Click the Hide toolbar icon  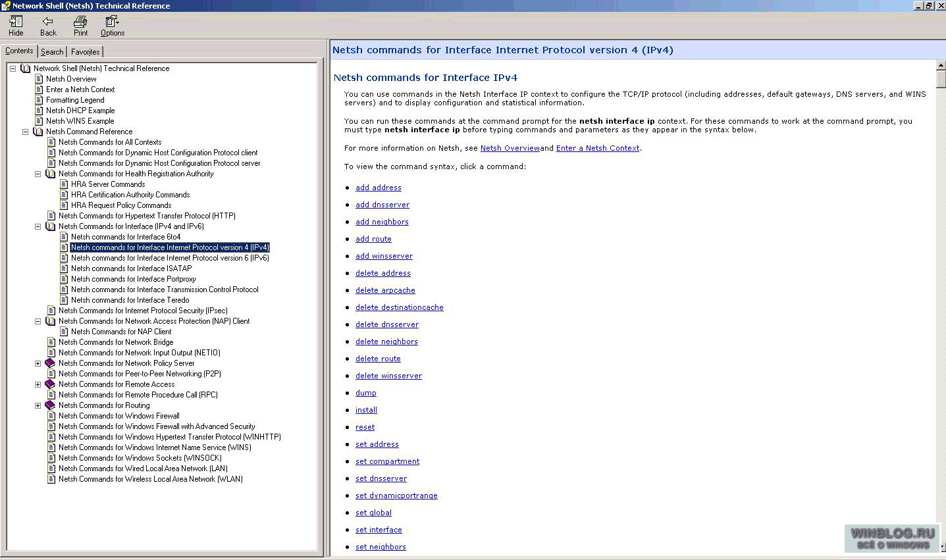(16, 22)
